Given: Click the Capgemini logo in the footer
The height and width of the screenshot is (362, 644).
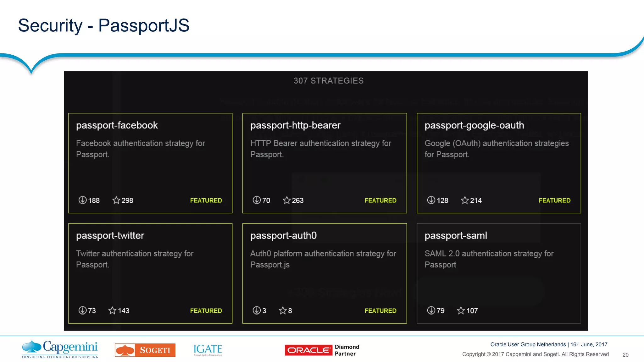Looking at the screenshot, I should (x=60, y=349).
